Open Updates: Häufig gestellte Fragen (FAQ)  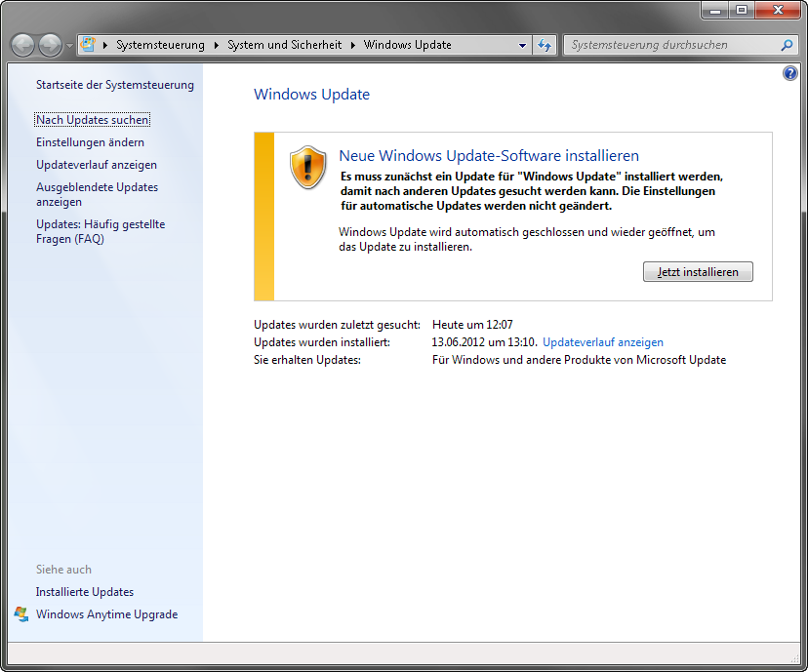(x=101, y=232)
